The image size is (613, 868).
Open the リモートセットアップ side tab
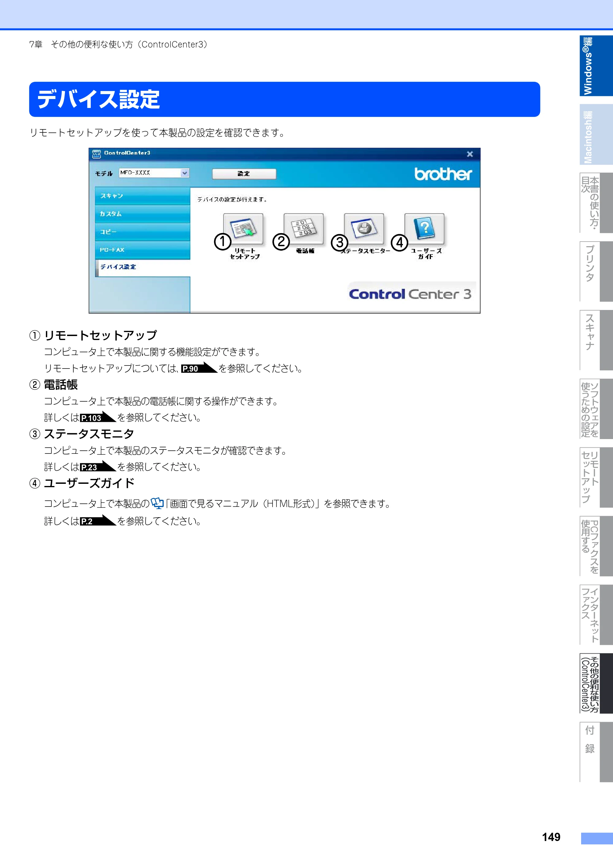596,477
